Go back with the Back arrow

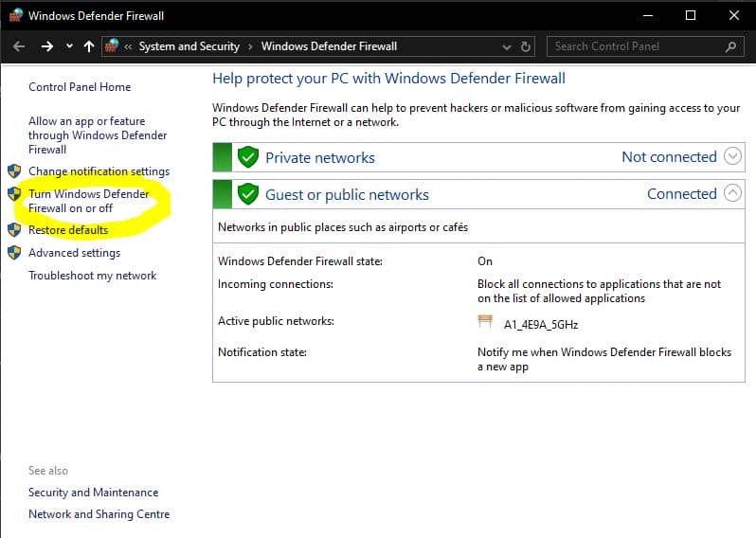[x=19, y=46]
